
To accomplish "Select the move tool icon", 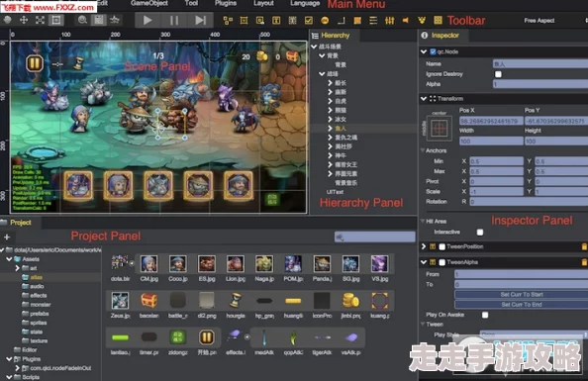I will [x=24, y=20].
